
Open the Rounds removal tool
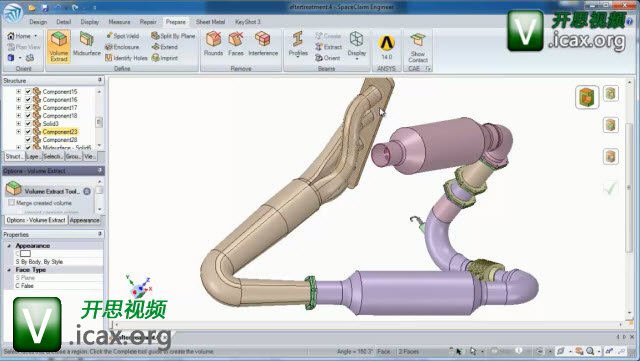[213, 44]
